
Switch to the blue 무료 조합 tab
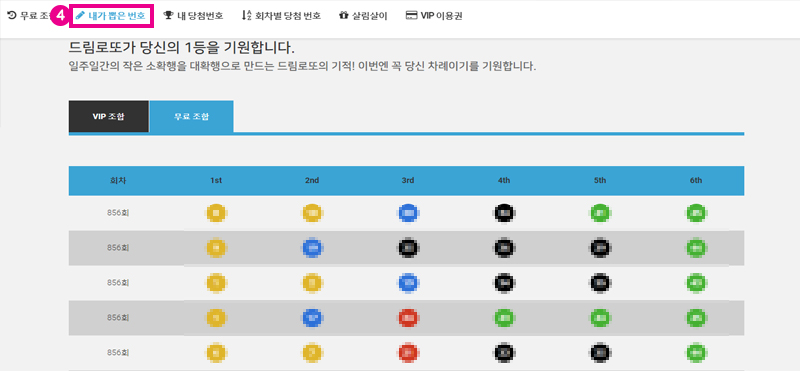pyautogui.click(x=191, y=116)
